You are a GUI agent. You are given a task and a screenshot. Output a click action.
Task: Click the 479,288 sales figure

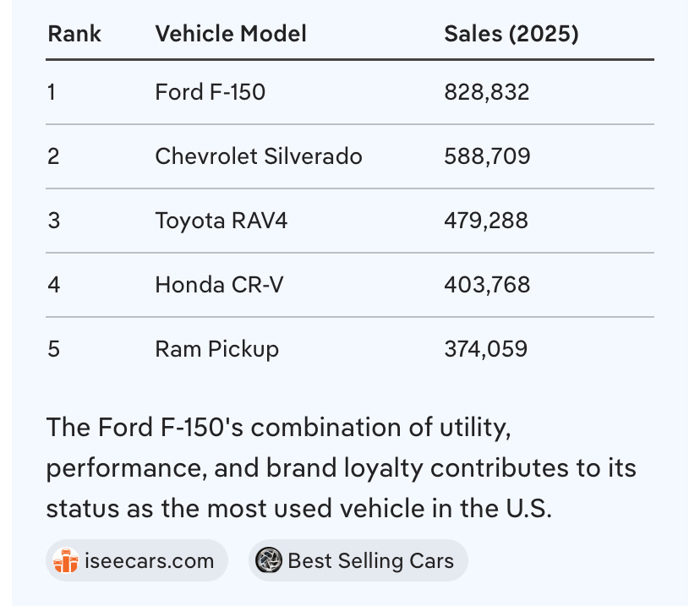(486, 221)
